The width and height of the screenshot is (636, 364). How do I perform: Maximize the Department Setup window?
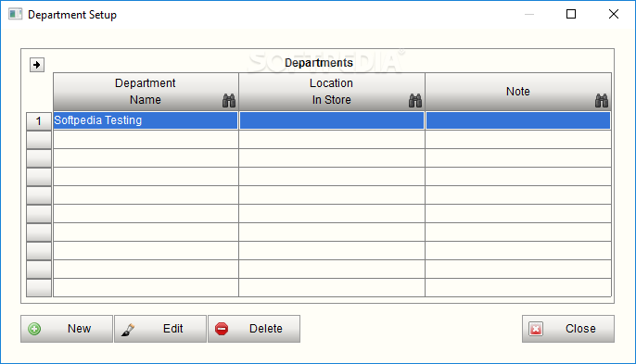point(571,14)
